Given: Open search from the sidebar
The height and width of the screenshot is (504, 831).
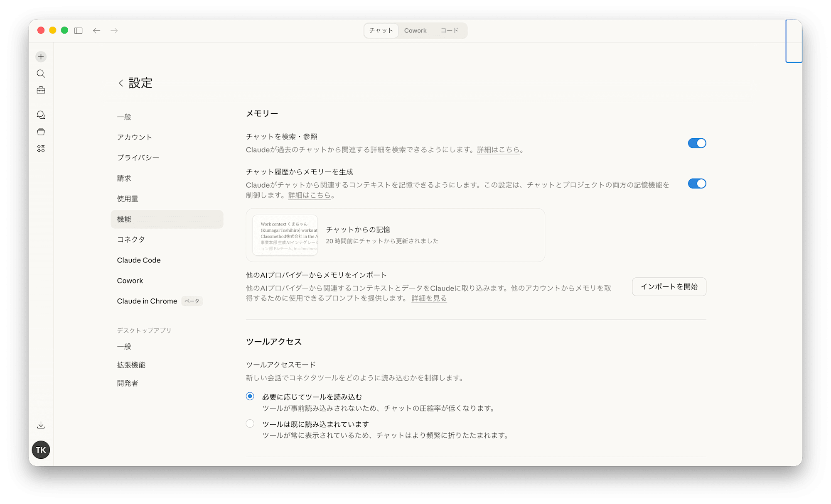Looking at the screenshot, I should 41,73.
